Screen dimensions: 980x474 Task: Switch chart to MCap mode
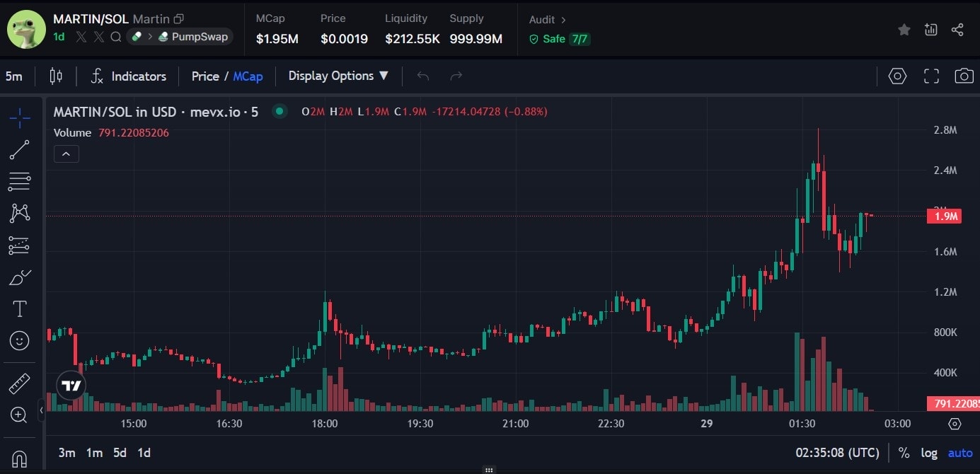click(x=248, y=76)
